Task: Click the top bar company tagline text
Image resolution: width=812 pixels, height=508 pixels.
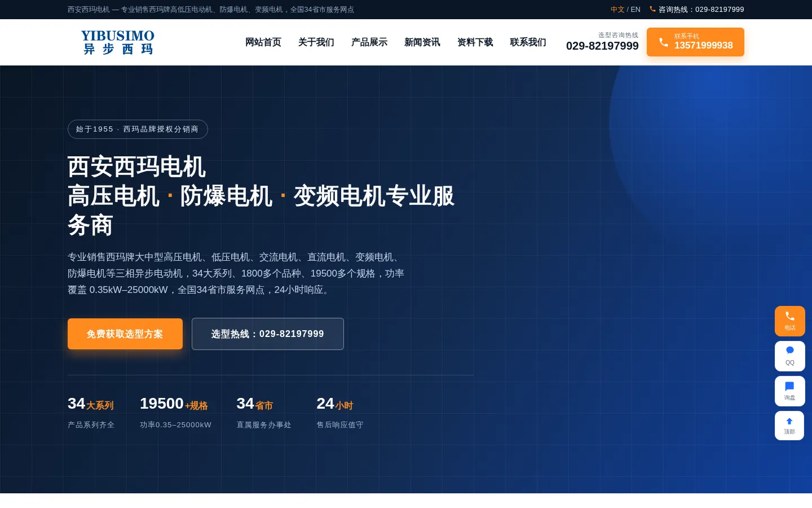Action: point(211,10)
